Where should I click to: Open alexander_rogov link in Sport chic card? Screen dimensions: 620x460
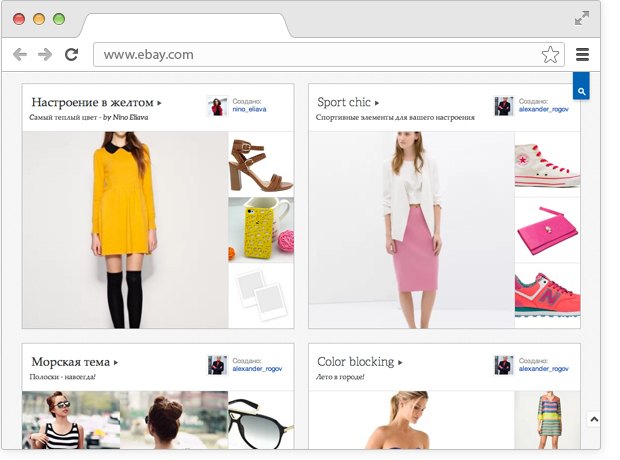(x=544, y=109)
